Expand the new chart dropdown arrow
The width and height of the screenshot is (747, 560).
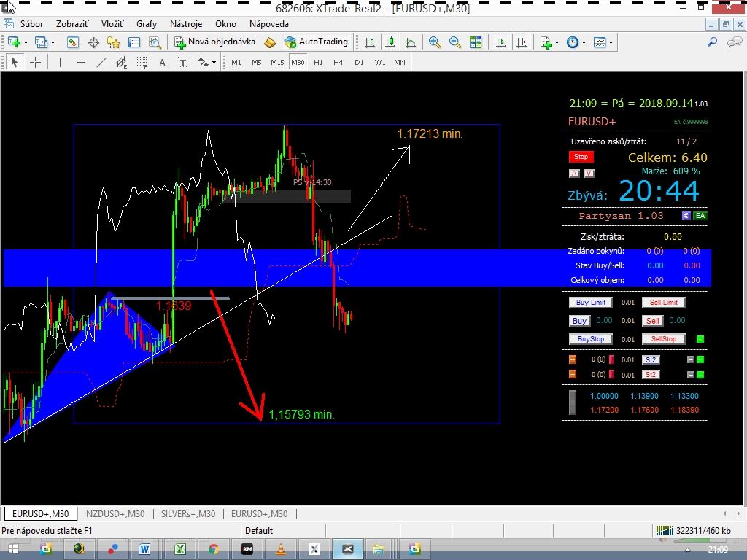pos(26,43)
